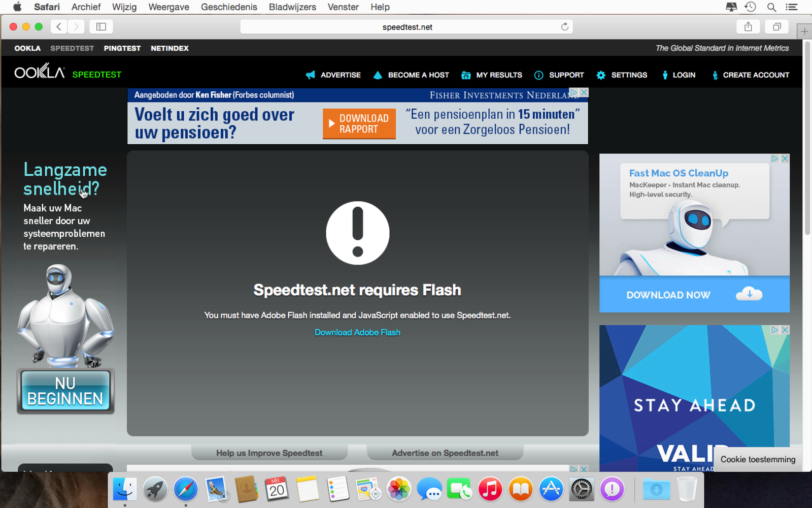Switch to the PINGTEST site tab
This screenshot has width=812, height=508.
pyautogui.click(x=122, y=48)
